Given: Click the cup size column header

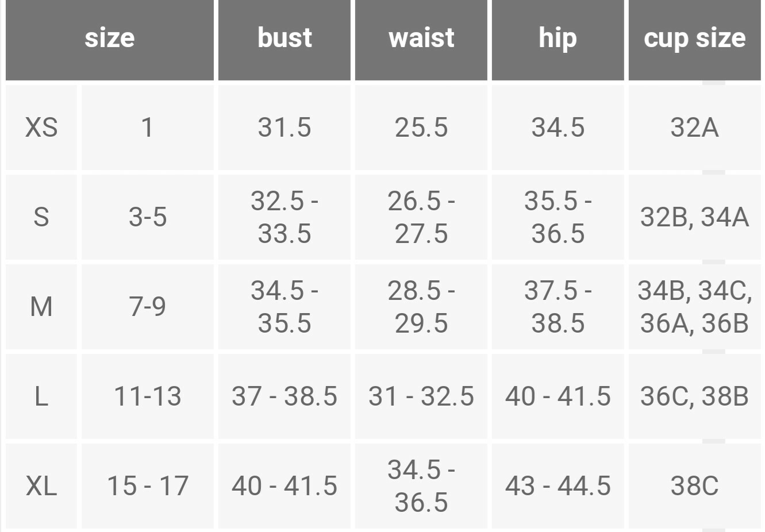Looking at the screenshot, I should [x=695, y=40].
